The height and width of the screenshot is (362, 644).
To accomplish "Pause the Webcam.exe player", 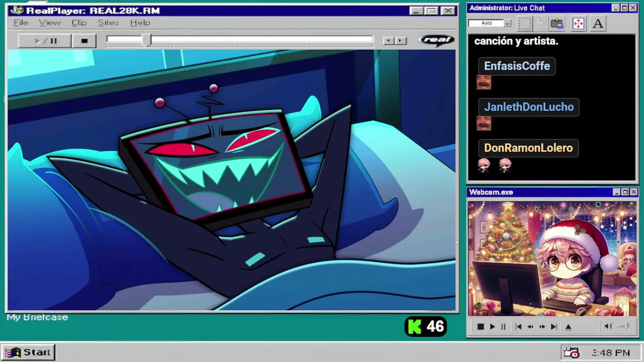I will click(503, 327).
